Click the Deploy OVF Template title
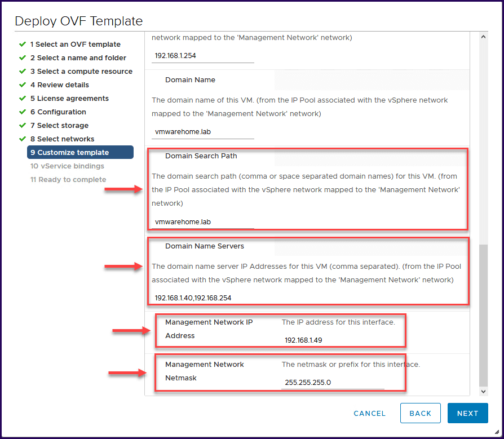The height and width of the screenshot is (439, 504). click(79, 21)
